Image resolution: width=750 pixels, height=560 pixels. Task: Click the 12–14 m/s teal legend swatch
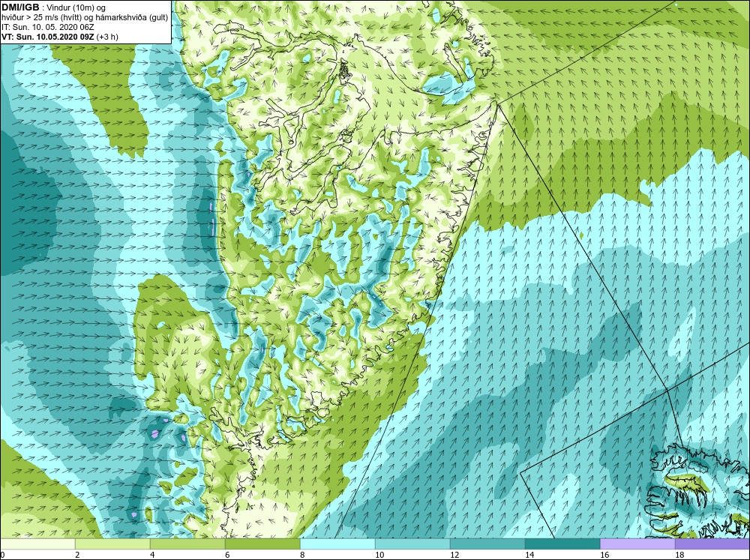tap(487, 544)
